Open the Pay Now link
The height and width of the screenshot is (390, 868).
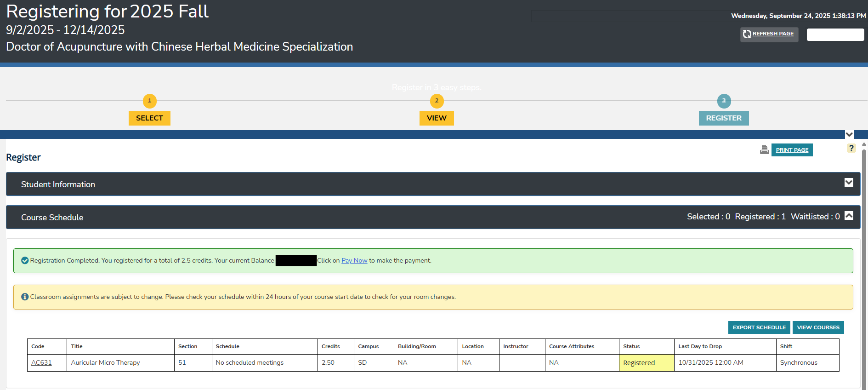click(354, 260)
